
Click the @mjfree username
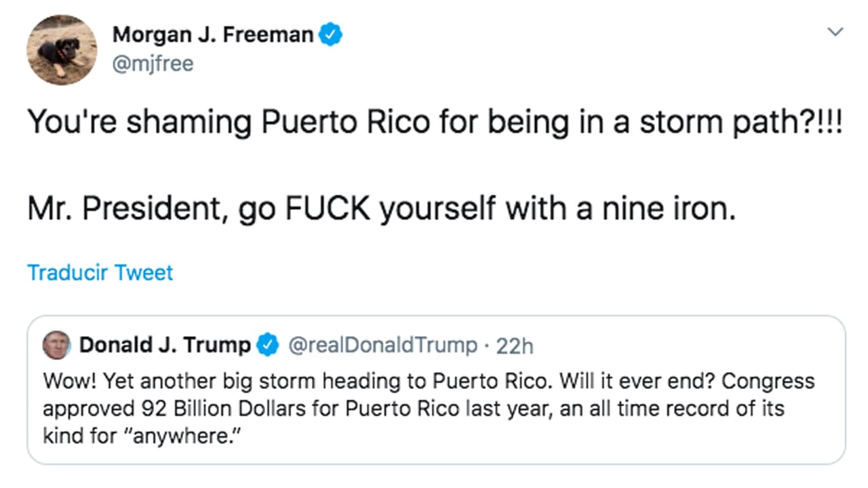click(153, 63)
